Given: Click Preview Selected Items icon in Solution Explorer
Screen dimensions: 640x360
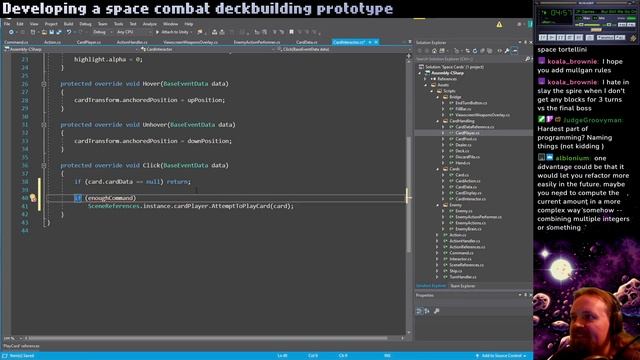Looking at the screenshot, I should tap(515, 51).
